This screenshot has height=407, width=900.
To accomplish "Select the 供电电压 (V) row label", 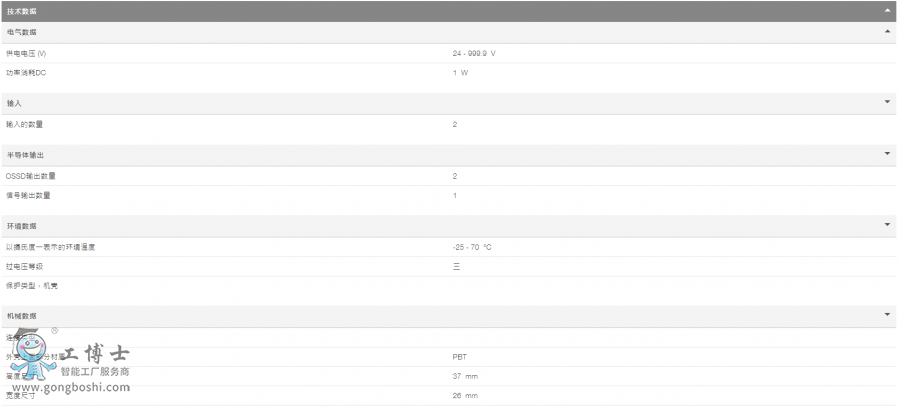I will click(26, 53).
